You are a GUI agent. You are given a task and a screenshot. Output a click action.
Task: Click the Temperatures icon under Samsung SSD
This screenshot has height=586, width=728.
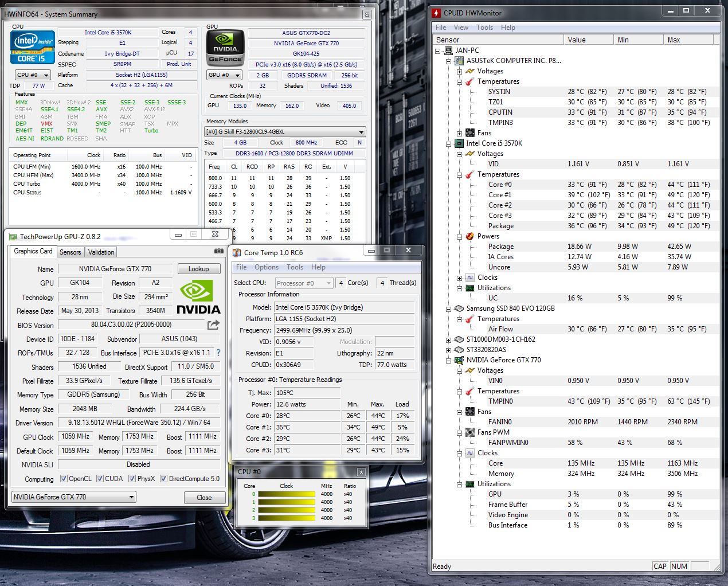[470, 319]
